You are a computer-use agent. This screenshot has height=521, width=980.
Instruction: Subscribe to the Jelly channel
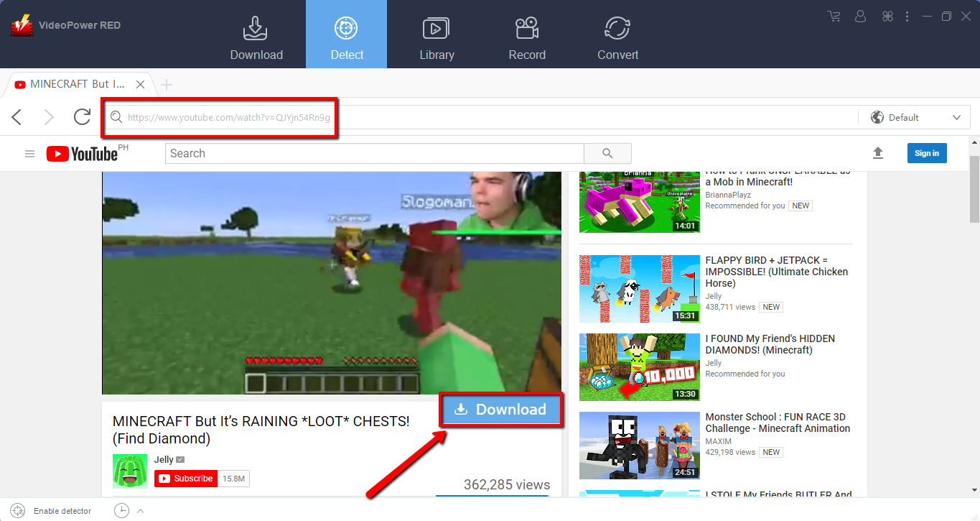coord(186,479)
